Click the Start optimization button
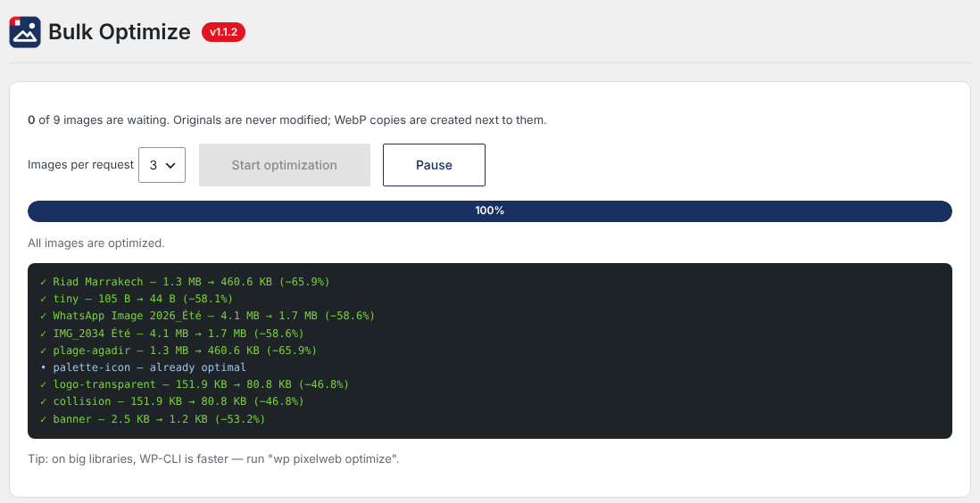Viewport: 980px width, 503px height. point(285,165)
